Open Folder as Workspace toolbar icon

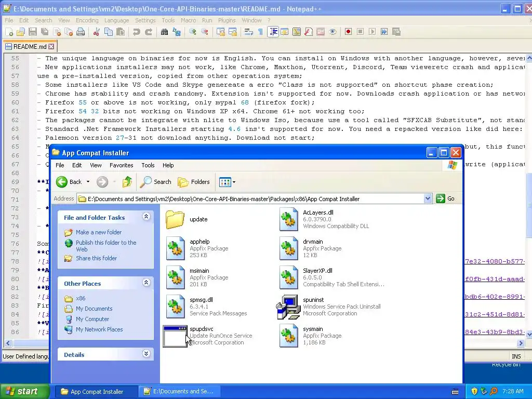tap(320, 32)
